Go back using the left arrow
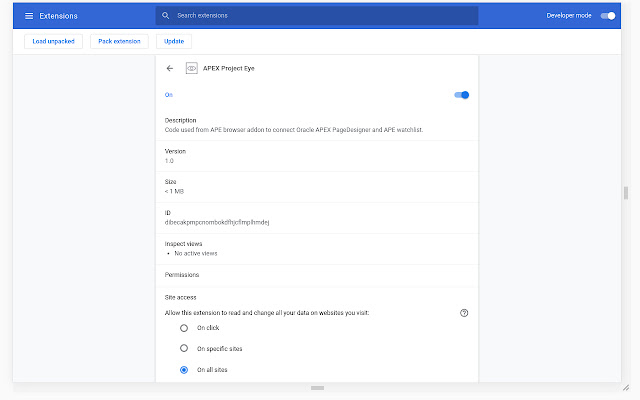This screenshot has width=640, height=400. [170, 68]
